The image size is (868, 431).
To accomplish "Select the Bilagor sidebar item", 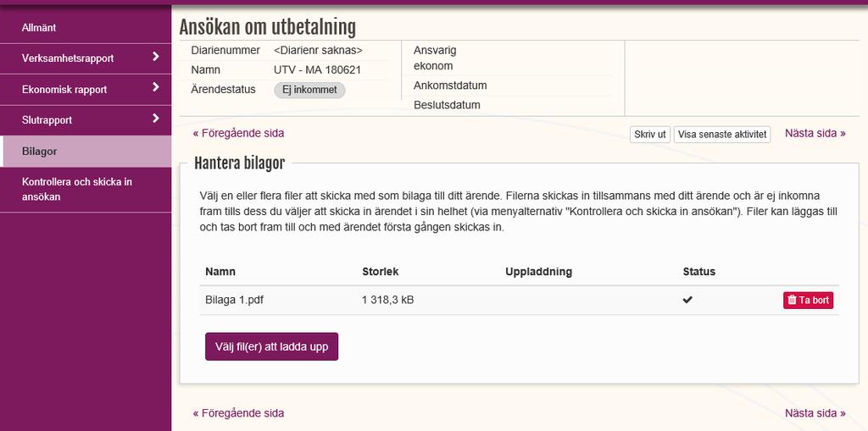I will [x=86, y=152].
